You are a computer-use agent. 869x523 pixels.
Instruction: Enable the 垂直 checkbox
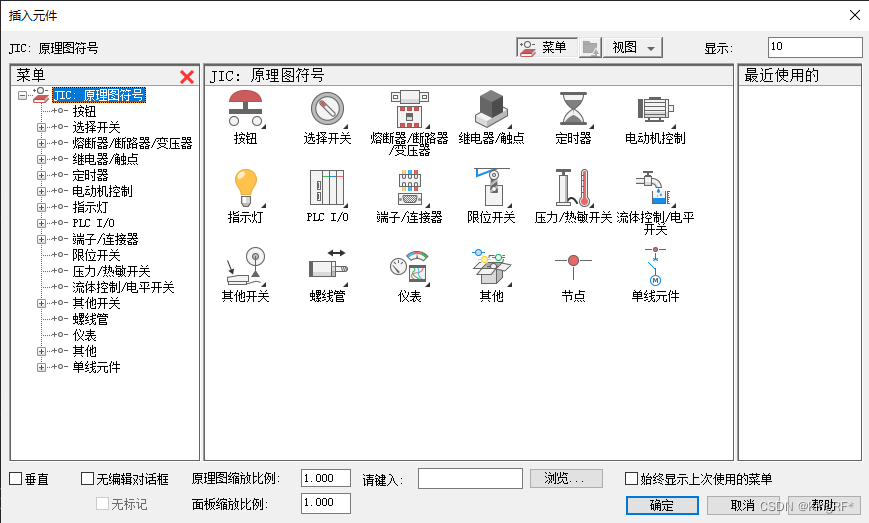click(16, 479)
